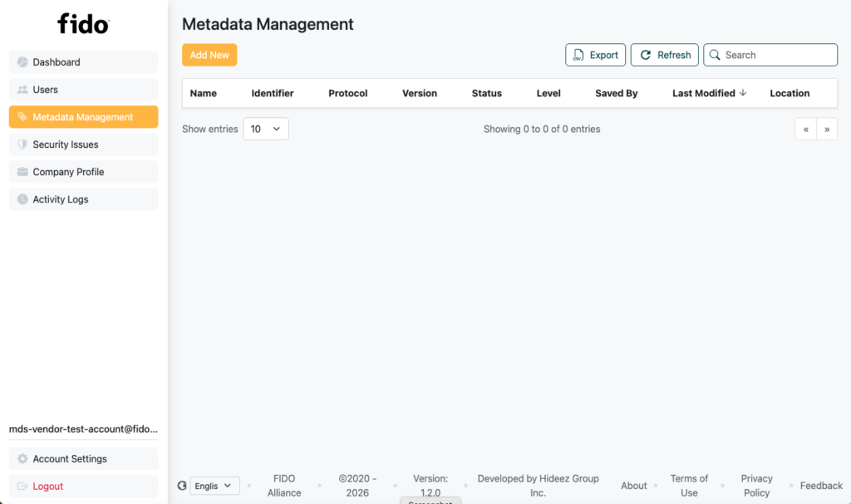Click the circular arrow Refresh icon

[x=645, y=55]
